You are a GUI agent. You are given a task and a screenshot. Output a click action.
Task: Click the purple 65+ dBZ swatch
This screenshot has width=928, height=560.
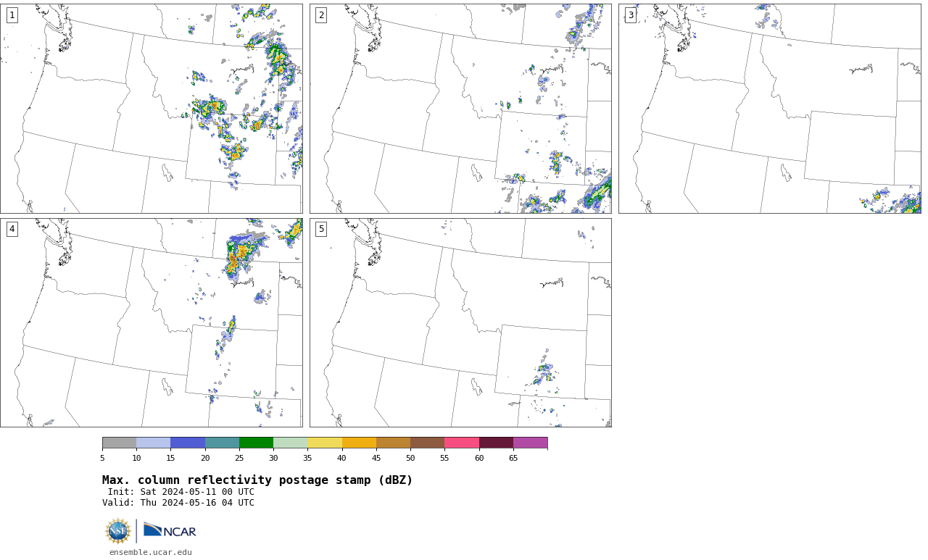530,443
